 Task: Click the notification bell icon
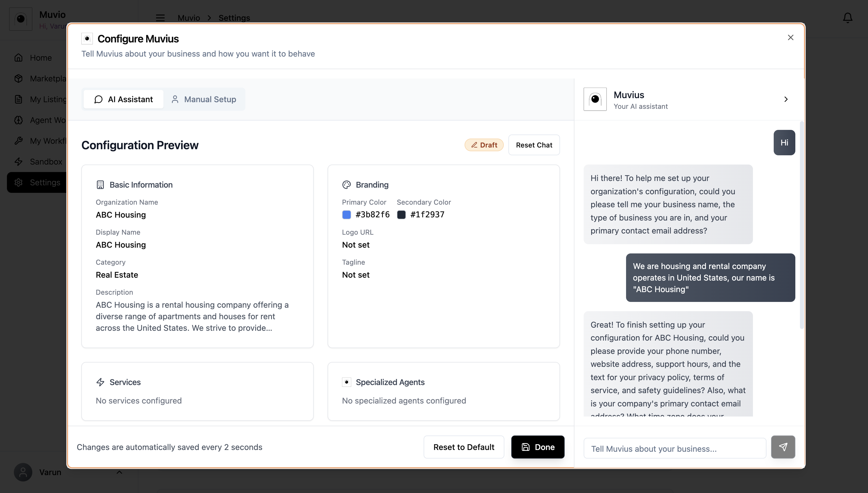pos(847,18)
